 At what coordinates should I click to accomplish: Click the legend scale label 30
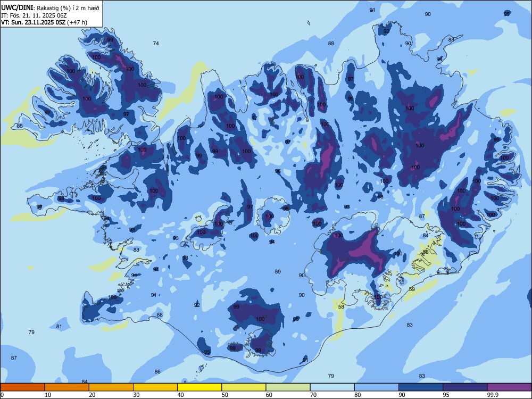click(136, 395)
